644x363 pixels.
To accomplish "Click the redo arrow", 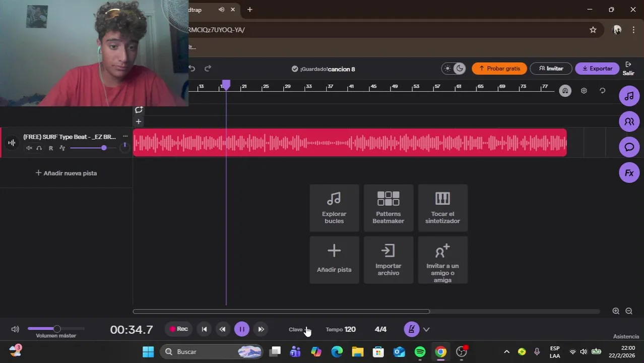I will (x=208, y=69).
